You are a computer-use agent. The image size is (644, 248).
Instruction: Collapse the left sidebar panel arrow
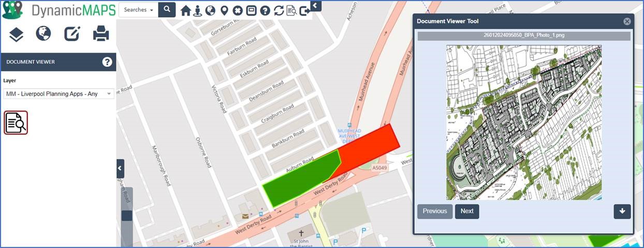[120, 168]
